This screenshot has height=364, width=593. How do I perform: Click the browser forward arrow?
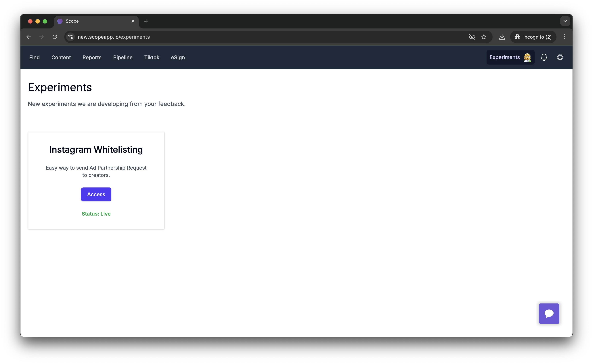point(41,37)
